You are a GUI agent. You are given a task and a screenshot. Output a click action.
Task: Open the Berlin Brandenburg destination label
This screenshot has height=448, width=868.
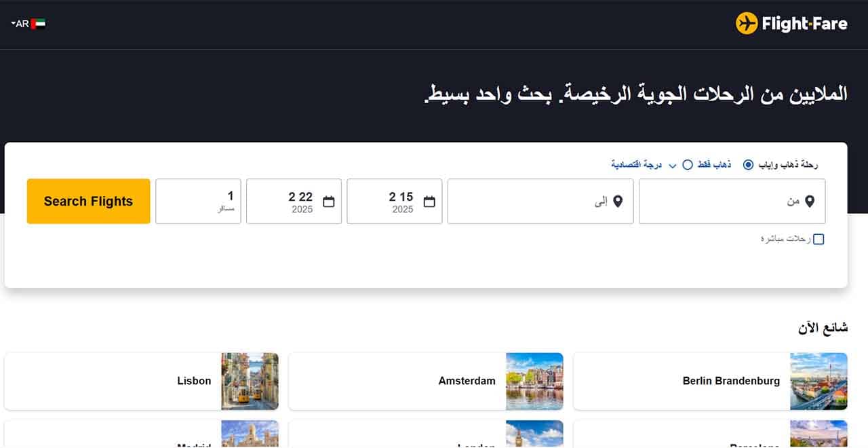click(x=731, y=381)
